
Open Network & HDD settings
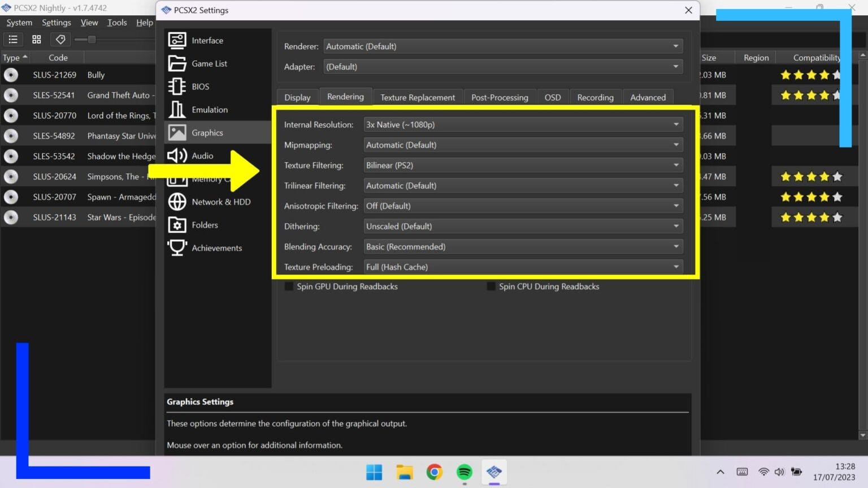click(x=221, y=202)
